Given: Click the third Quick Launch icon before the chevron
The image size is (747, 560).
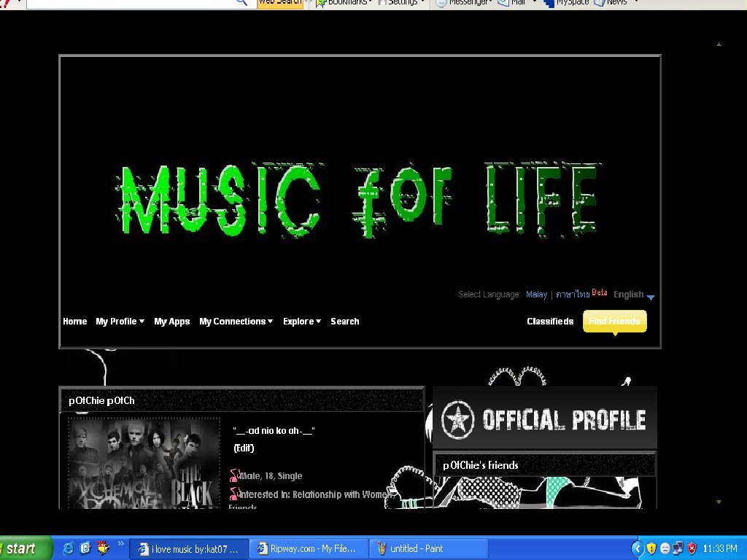Looking at the screenshot, I should click(x=103, y=548).
